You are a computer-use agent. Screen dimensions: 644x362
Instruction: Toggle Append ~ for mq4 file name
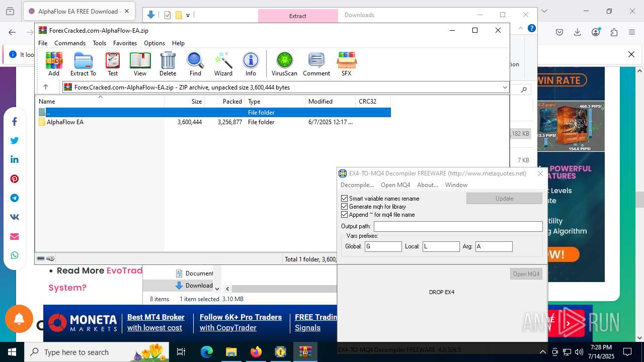(x=345, y=215)
